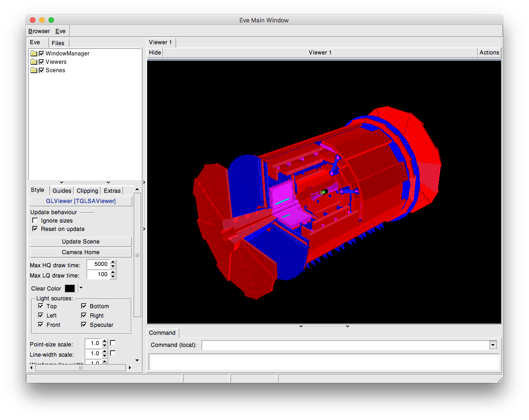Click the Camera Home button

click(x=81, y=252)
